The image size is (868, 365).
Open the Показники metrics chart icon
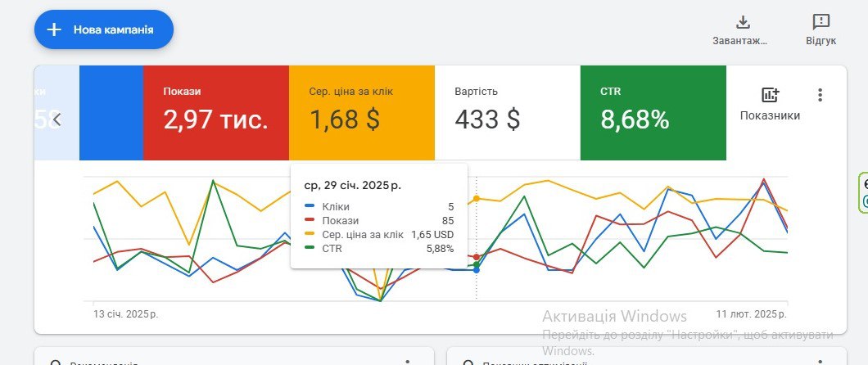(x=770, y=96)
